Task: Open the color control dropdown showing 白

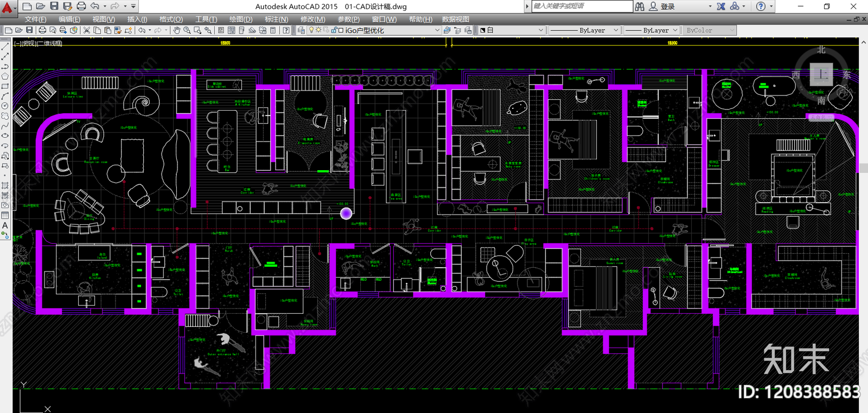Action: [511, 30]
